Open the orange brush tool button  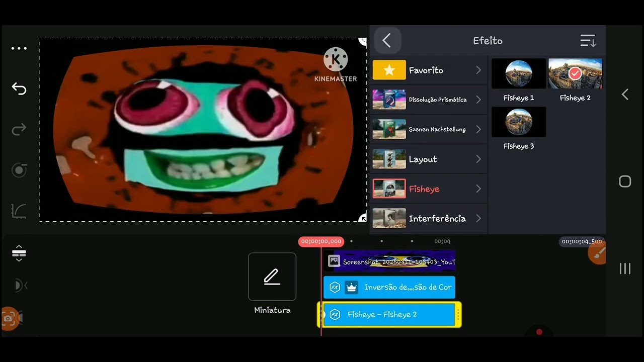pyautogui.click(x=598, y=254)
